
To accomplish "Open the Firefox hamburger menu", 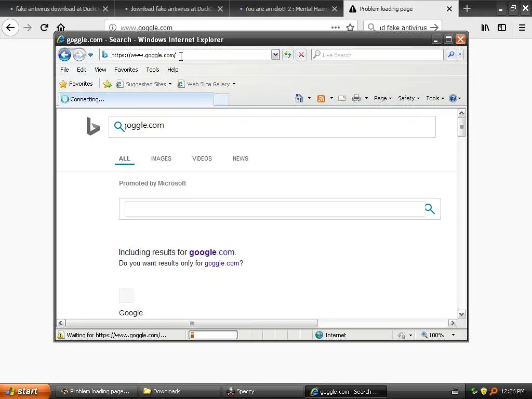I will [522, 28].
